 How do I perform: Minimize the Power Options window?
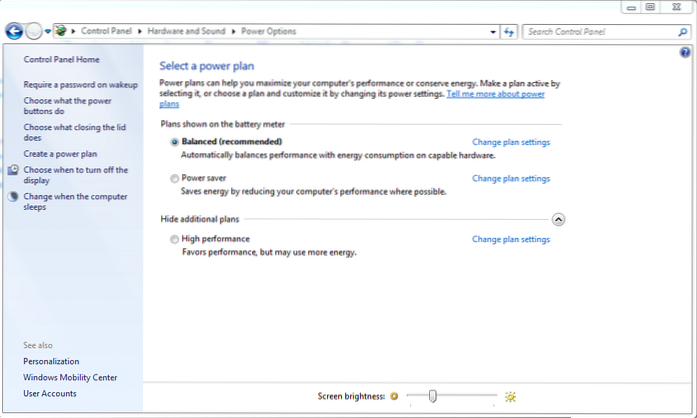pyautogui.click(x=631, y=8)
